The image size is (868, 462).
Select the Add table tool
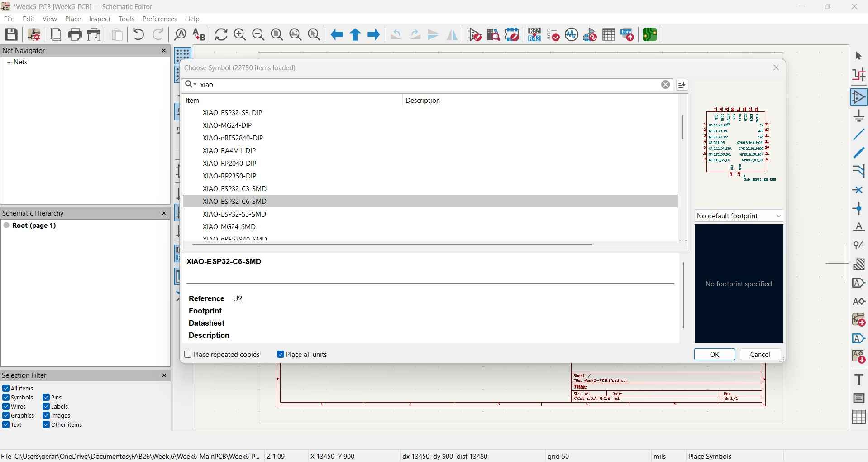[x=859, y=417]
